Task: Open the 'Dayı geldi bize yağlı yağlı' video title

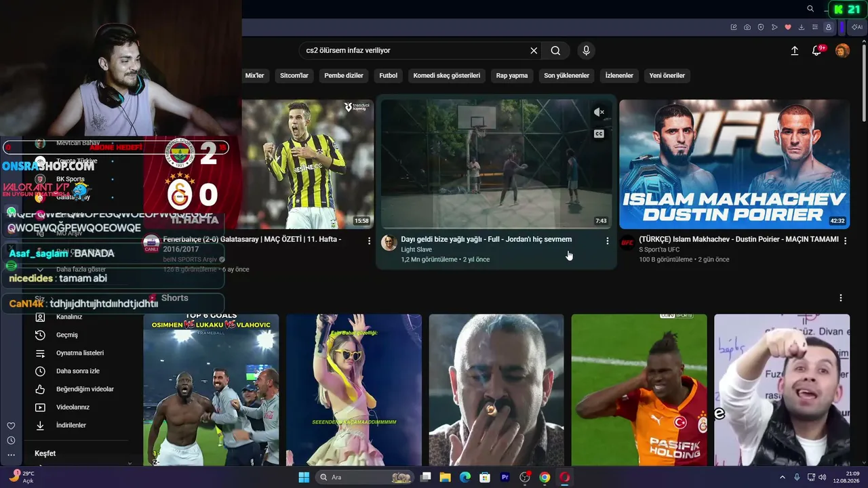Action: point(486,239)
